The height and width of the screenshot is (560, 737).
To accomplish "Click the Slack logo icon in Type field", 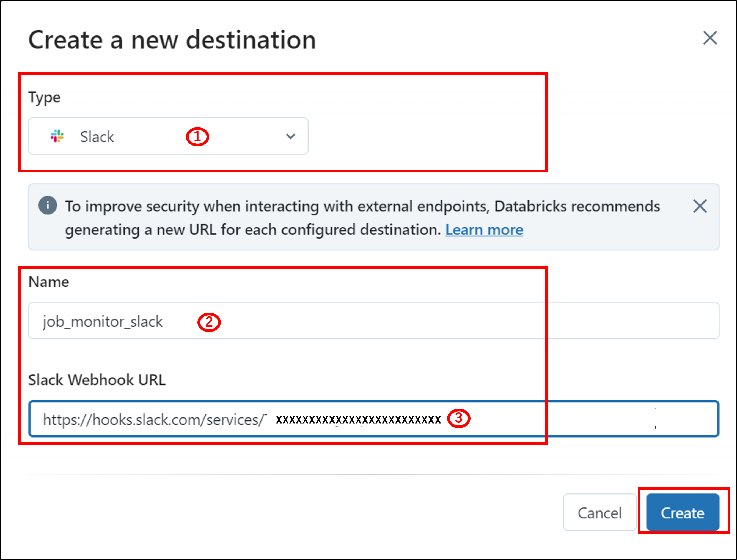I will pyautogui.click(x=57, y=136).
